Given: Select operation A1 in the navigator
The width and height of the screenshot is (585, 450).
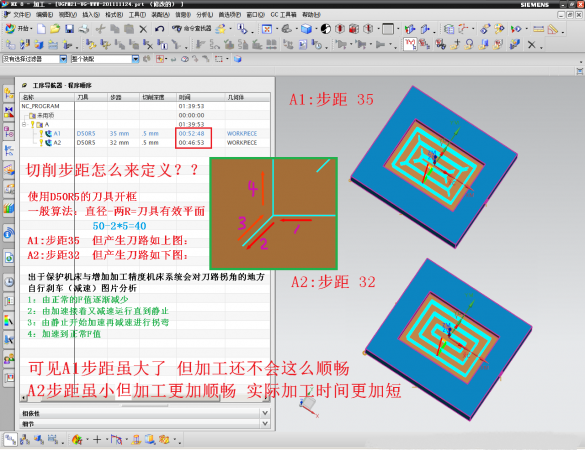Looking at the screenshot, I should coord(57,133).
